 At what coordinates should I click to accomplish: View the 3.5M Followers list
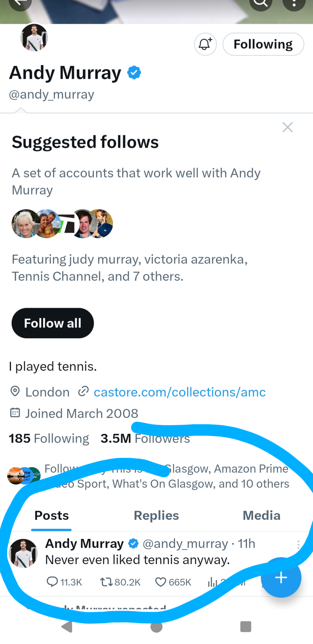(x=145, y=438)
